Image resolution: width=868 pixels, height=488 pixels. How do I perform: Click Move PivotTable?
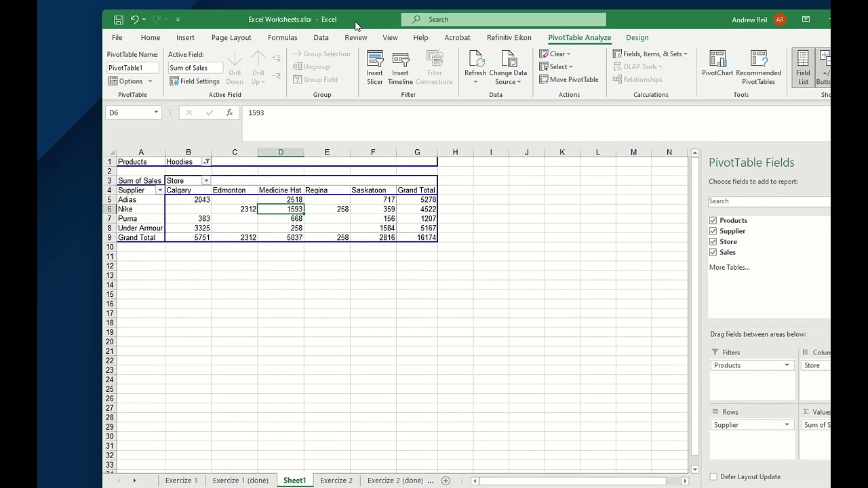pos(569,79)
